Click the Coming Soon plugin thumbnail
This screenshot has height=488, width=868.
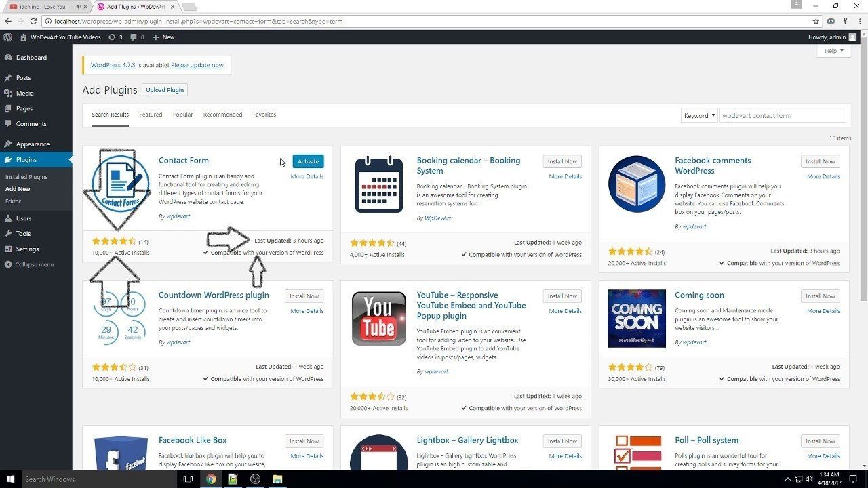[x=637, y=319]
